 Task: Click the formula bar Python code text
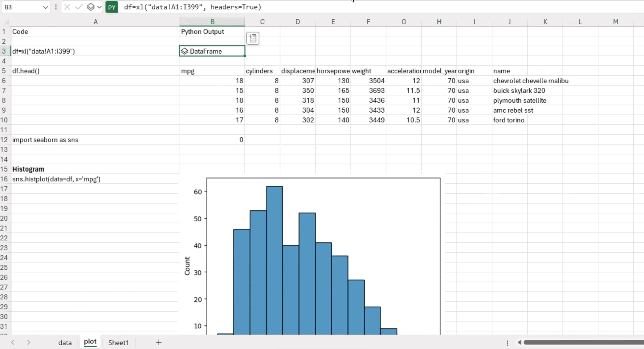tap(192, 7)
